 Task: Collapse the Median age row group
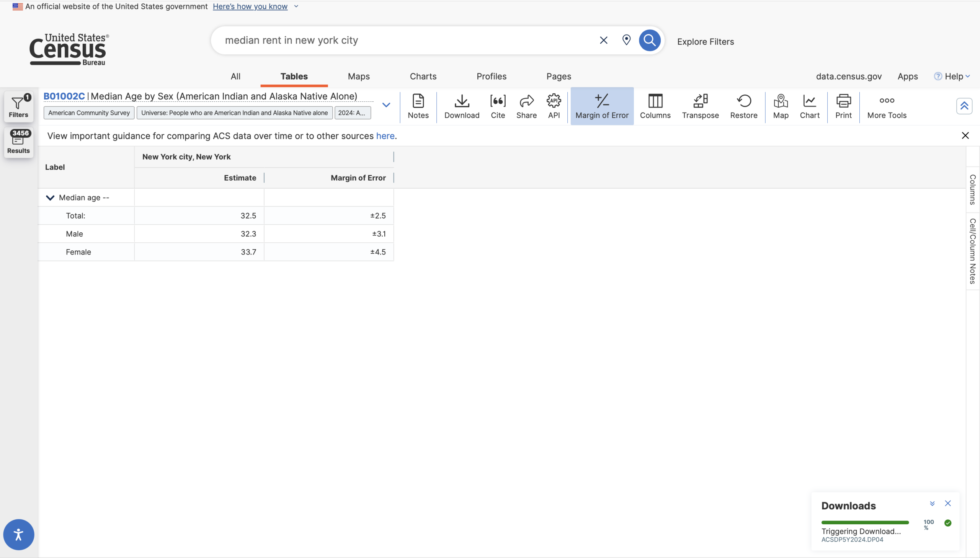(x=50, y=198)
